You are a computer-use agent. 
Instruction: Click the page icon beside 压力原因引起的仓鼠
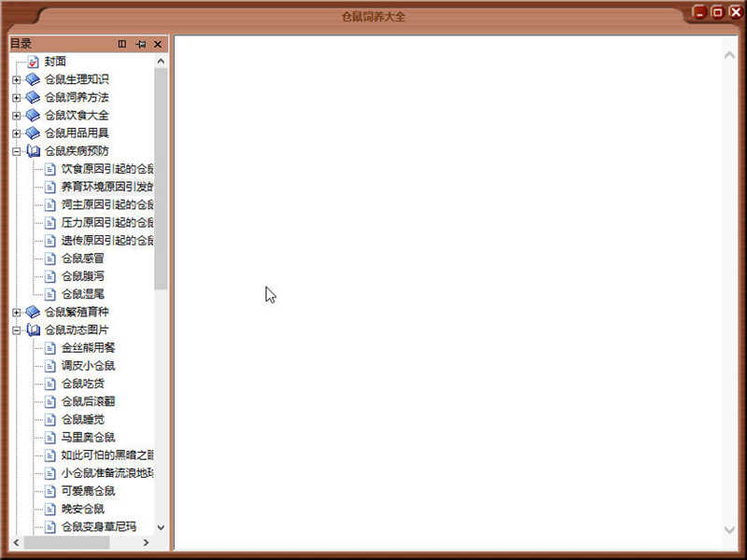tap(50, 222)
